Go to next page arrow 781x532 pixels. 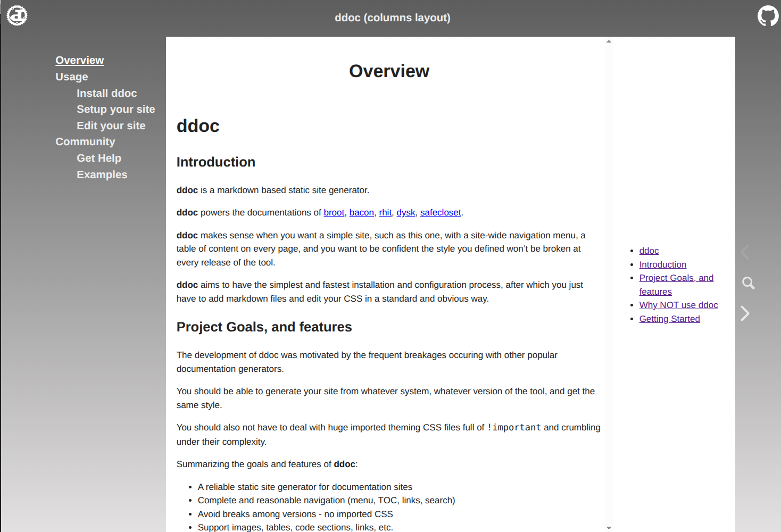[745, 313]
